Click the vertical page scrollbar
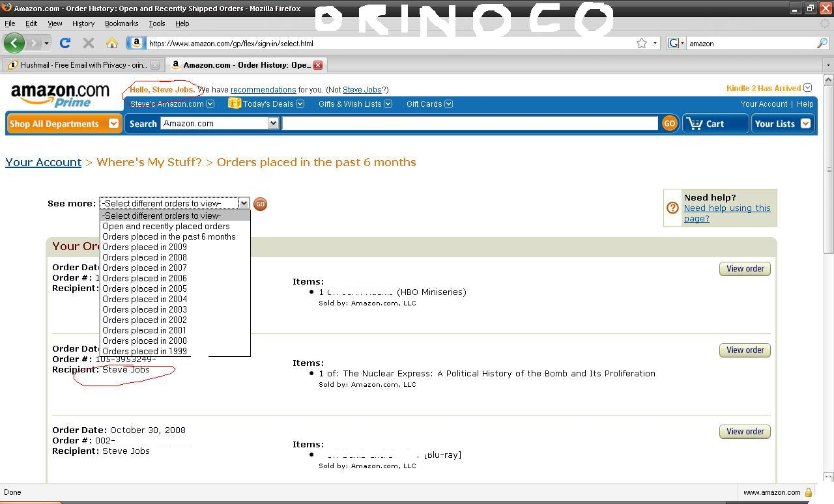The height and width of the screenshot is (504, 834). pos(828,195)
